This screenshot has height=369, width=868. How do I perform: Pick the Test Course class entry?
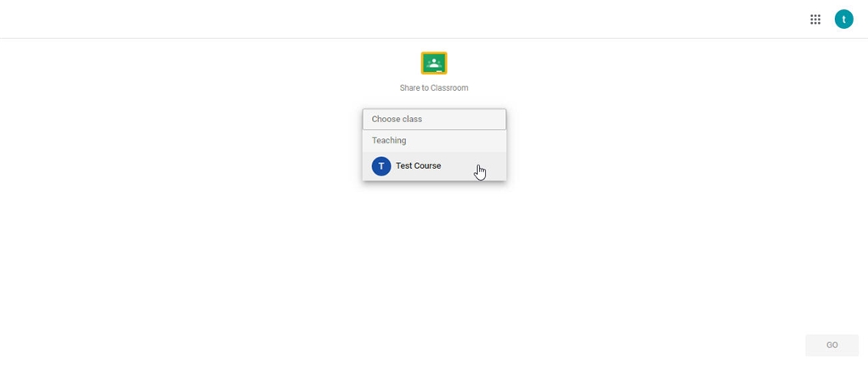[434, 166]
